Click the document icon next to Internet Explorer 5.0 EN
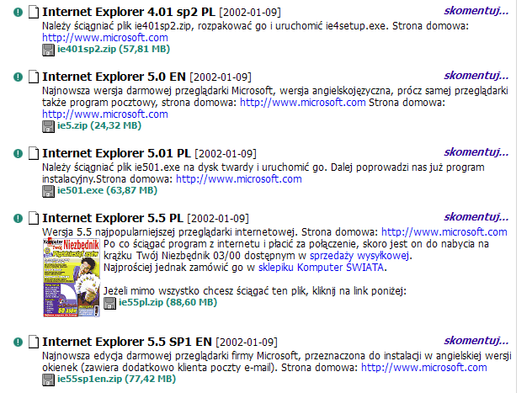The height and width of the screenshot is (393, 532). point(34,77)
